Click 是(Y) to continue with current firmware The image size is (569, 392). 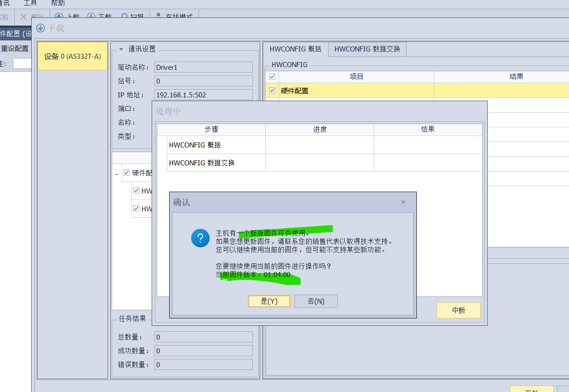269,301
